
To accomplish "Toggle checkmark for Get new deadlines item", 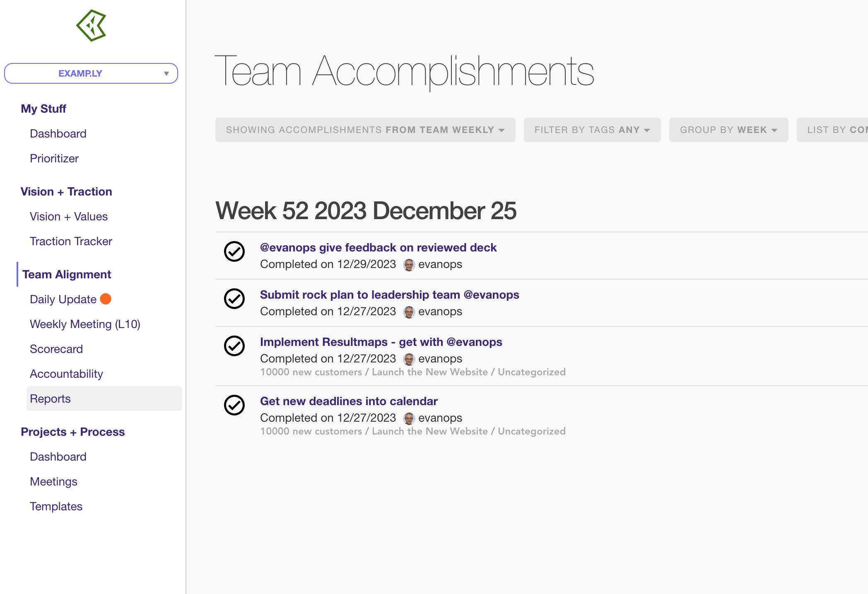I will click(234, 405).
